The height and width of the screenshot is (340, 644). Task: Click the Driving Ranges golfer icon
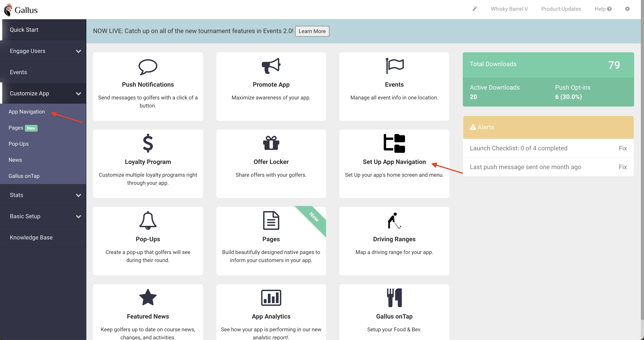point(394,220)
